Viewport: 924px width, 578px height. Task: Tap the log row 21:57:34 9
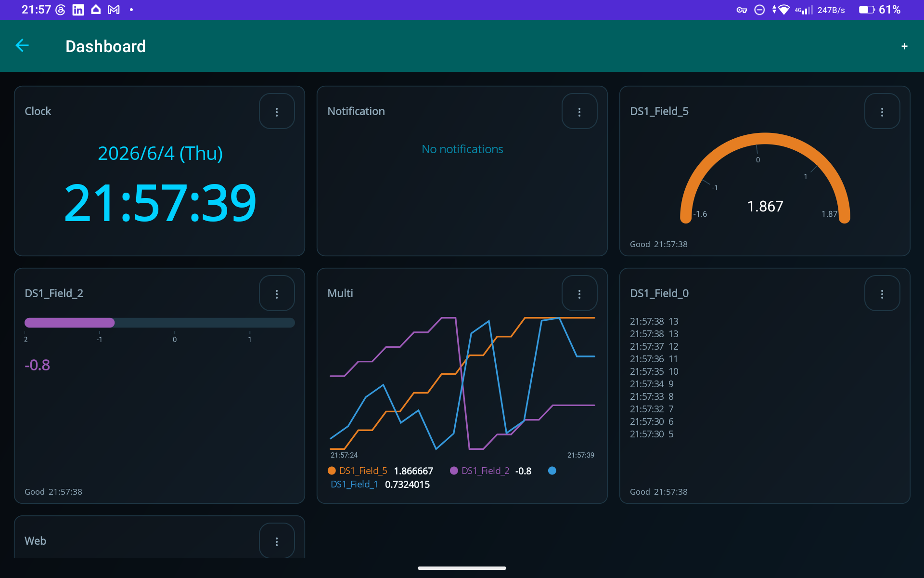pyautogui.click(x=652, y=384)
